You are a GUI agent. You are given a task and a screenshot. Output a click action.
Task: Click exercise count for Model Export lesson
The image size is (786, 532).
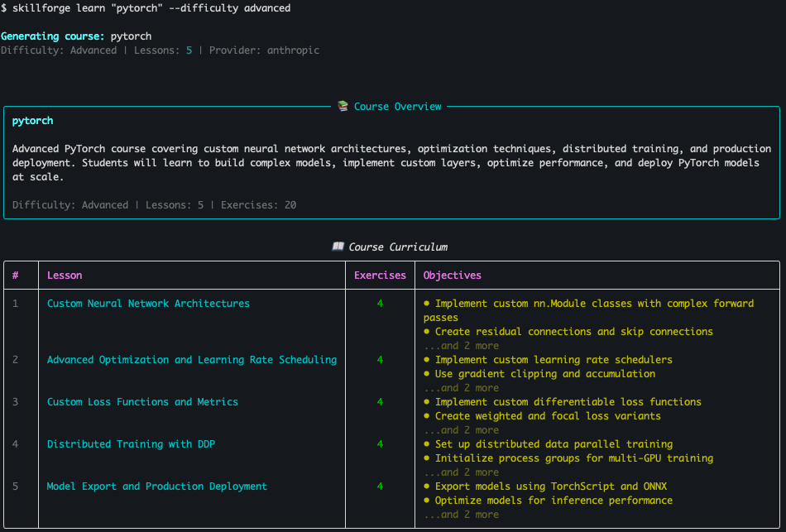380,486
